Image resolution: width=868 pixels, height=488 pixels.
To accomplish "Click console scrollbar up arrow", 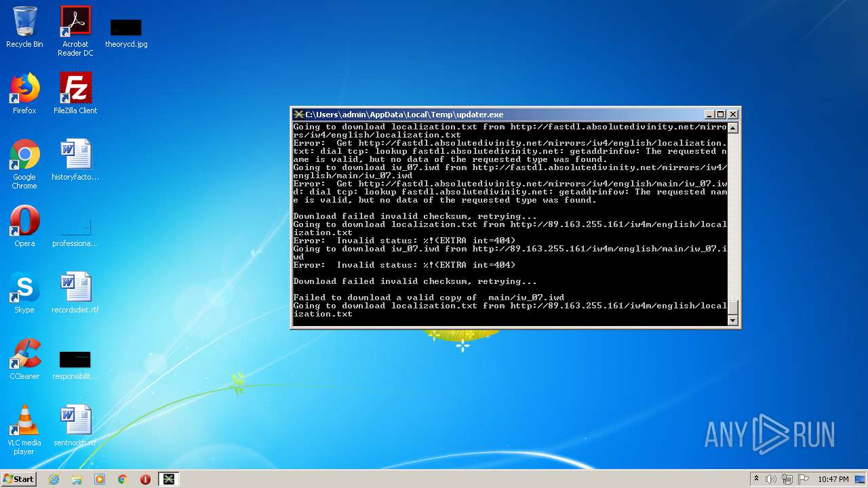I will (x=733, y=127).
